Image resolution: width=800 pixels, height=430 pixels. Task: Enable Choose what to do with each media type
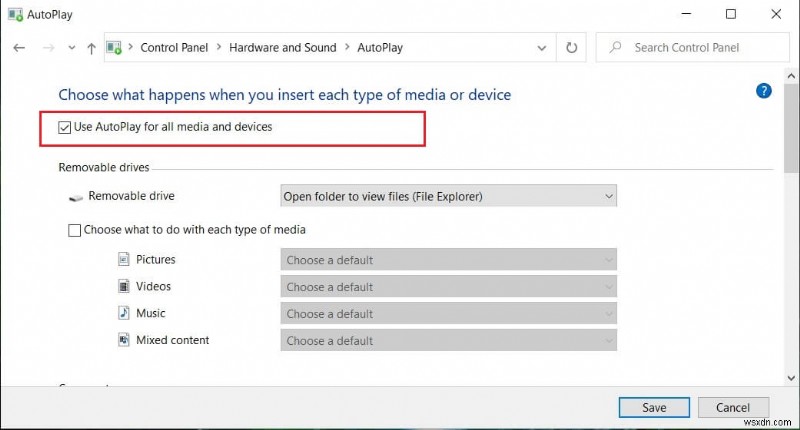(x=75, y=230)
